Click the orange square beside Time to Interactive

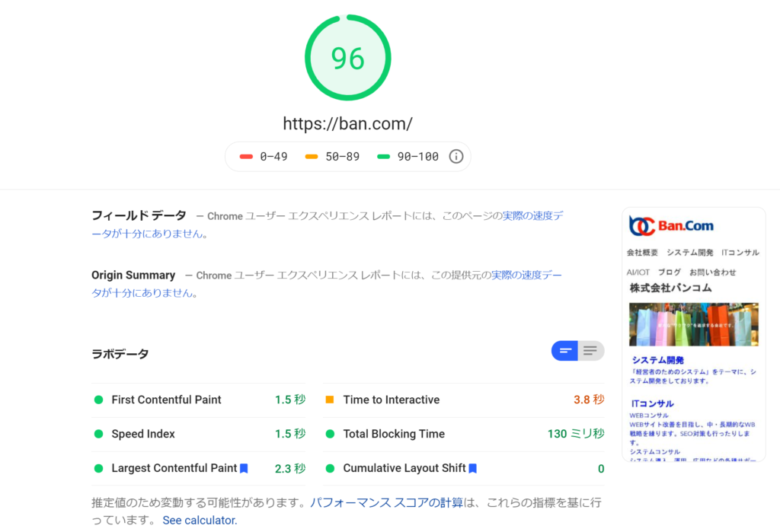tap(330, 400)
